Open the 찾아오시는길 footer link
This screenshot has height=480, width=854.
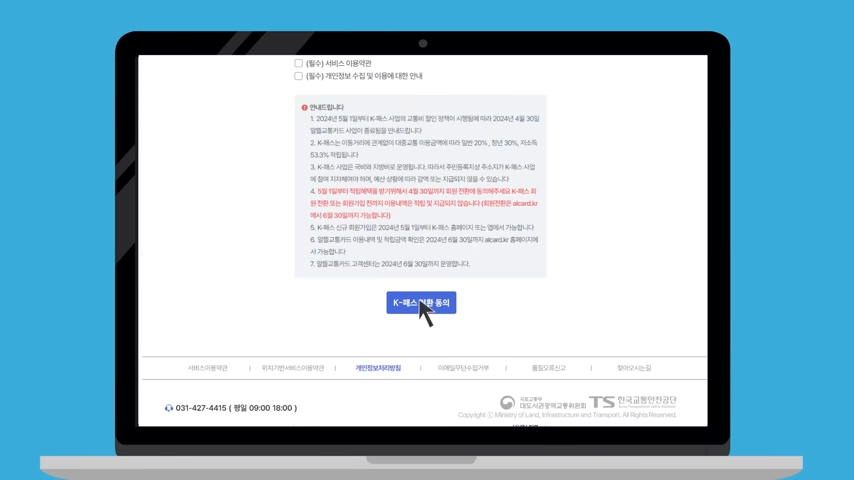[x=634, y=368]
